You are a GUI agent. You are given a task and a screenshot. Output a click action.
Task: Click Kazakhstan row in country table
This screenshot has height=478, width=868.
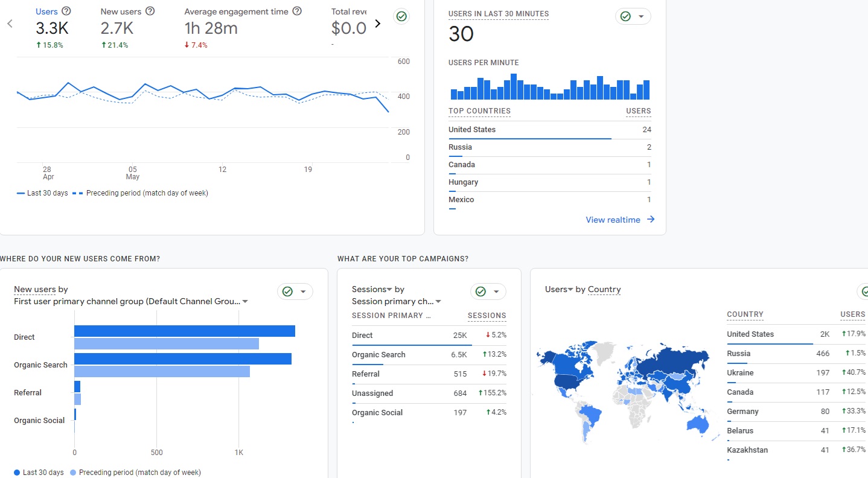(797, 450)
